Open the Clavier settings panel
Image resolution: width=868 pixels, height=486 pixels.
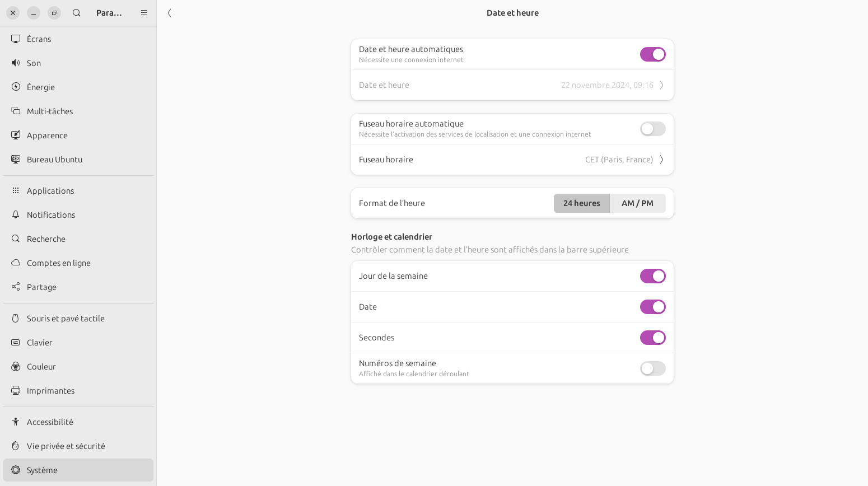pos(78,342)
